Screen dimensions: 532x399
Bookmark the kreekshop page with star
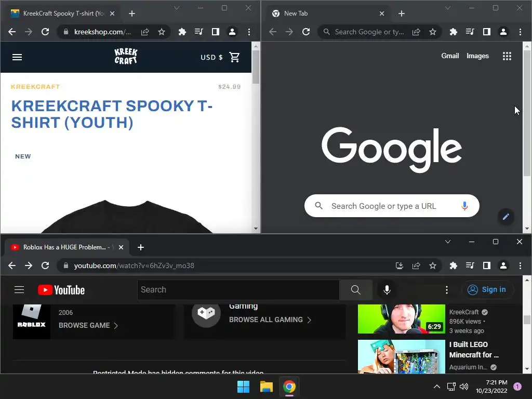tap(162, 32)
